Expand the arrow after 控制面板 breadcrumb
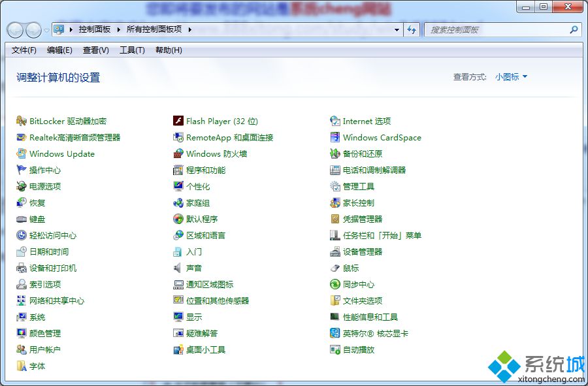 118,29
